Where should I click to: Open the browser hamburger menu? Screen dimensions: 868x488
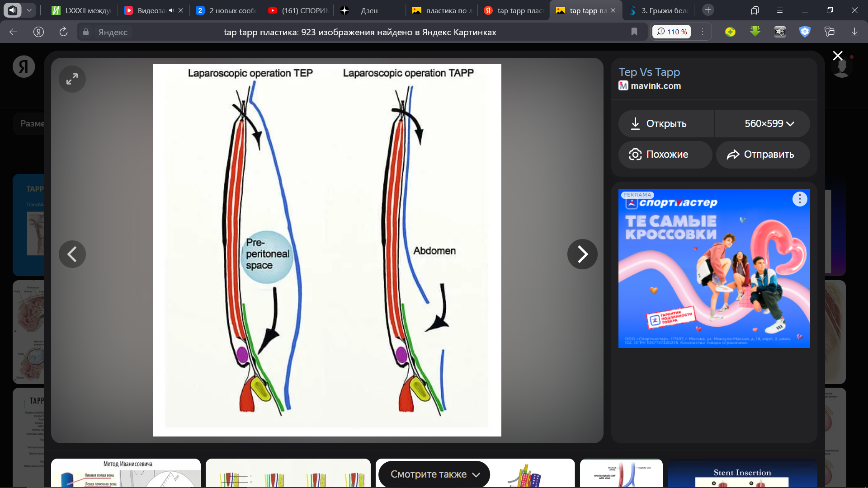[x=780, y=10]
